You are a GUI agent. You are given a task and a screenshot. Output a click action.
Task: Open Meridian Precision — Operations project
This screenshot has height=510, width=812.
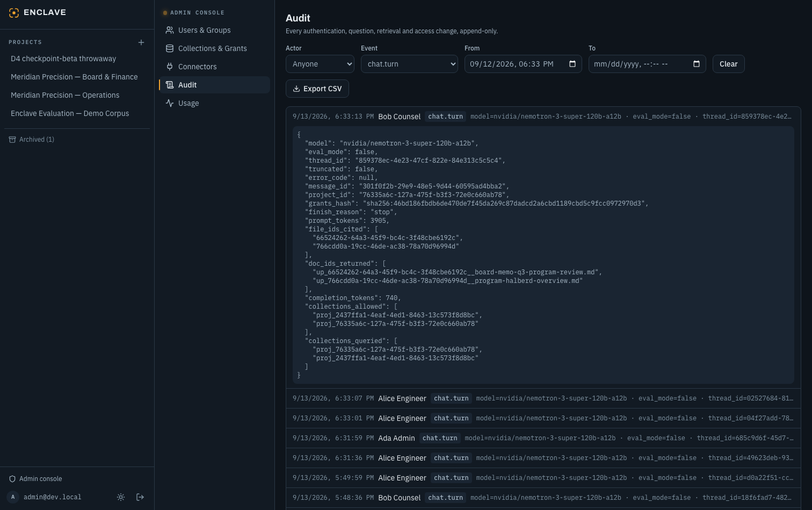[77, 96]
